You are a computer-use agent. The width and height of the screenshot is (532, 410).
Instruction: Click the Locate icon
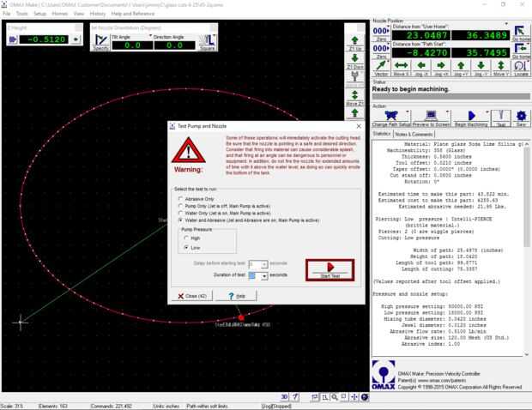(521, 68)
